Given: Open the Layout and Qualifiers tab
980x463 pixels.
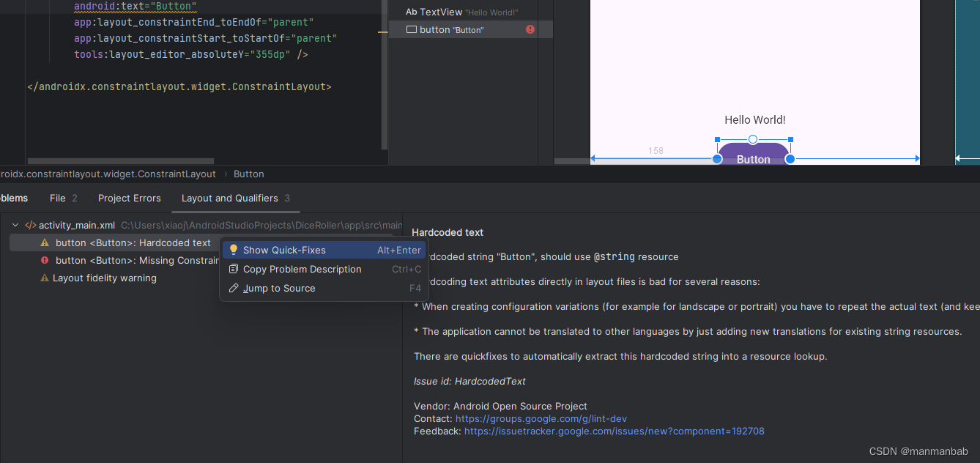Looking at the screenshot, I should (236, 198).
